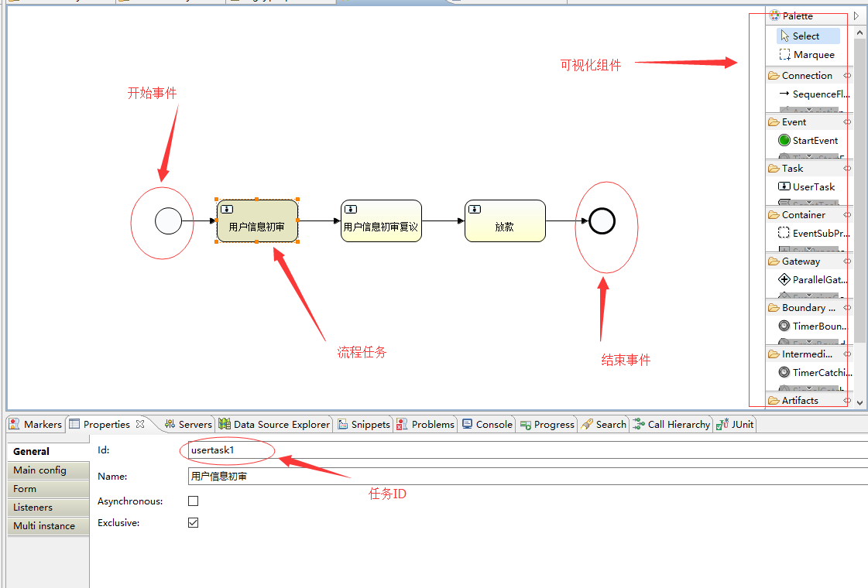
Task: Select the StartEvent palette tool
Action: coord(808,141)
